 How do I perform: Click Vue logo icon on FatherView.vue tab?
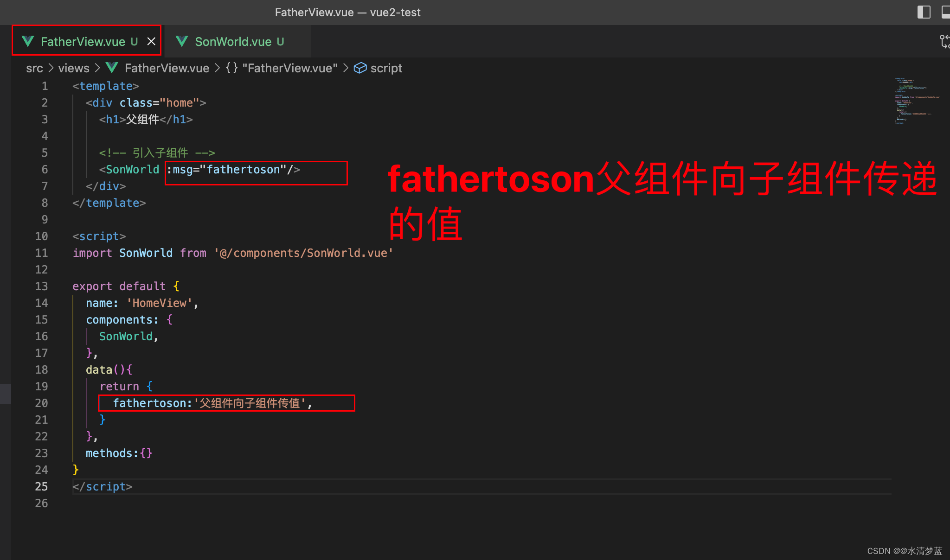click(x=28, y=42)
